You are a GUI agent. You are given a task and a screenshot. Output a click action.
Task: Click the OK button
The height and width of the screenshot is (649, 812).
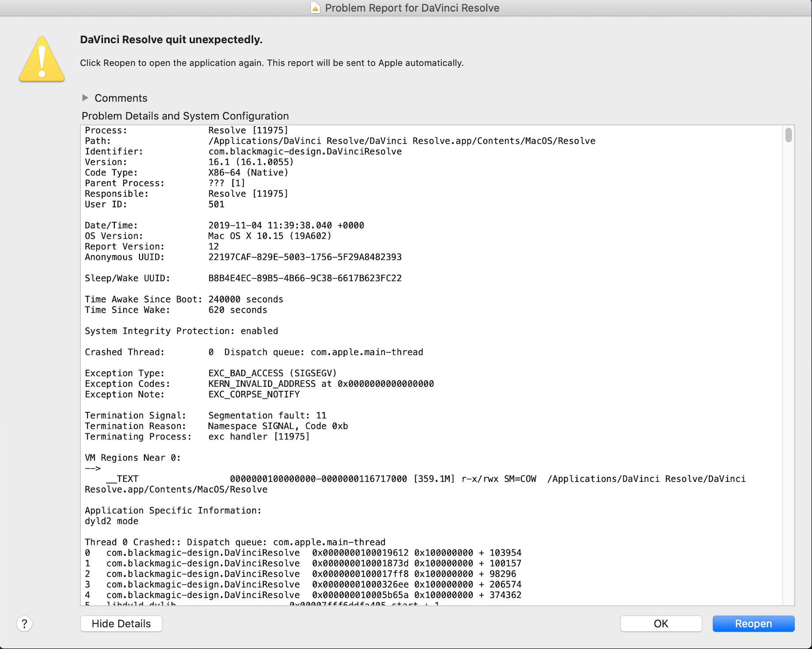661,624
